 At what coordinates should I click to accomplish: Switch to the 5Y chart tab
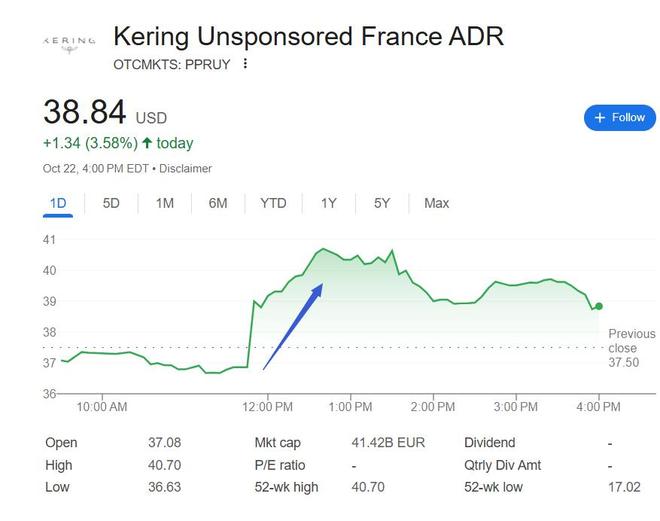tap(382, 203)
